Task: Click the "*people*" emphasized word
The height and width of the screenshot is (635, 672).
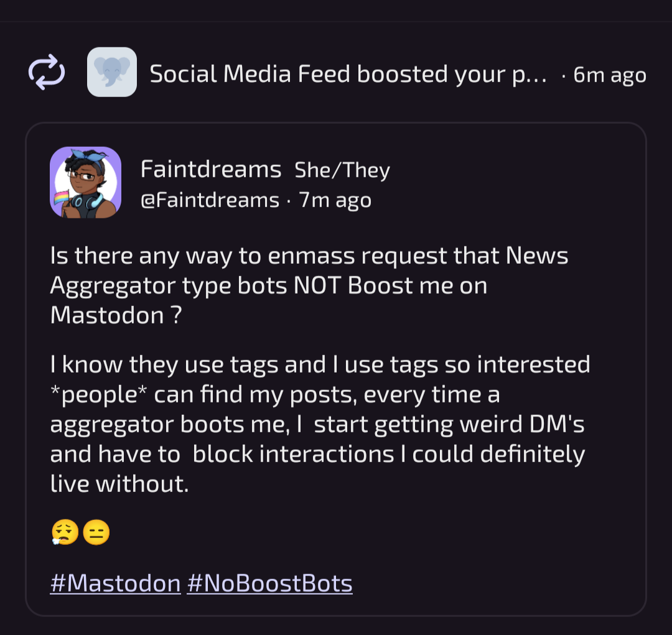Action: click(98, 394)
